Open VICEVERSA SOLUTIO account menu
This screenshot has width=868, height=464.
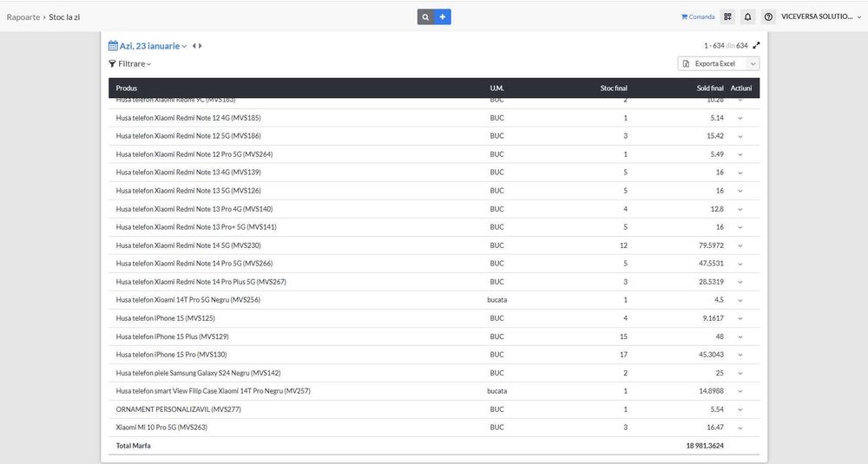(821, 17)
